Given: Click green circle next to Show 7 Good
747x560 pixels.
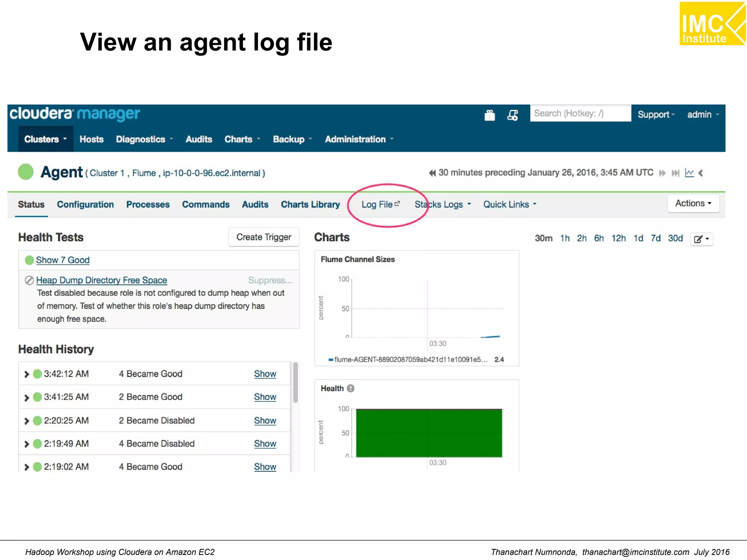Looking at the screenshot, I should [x=29, y=260].
